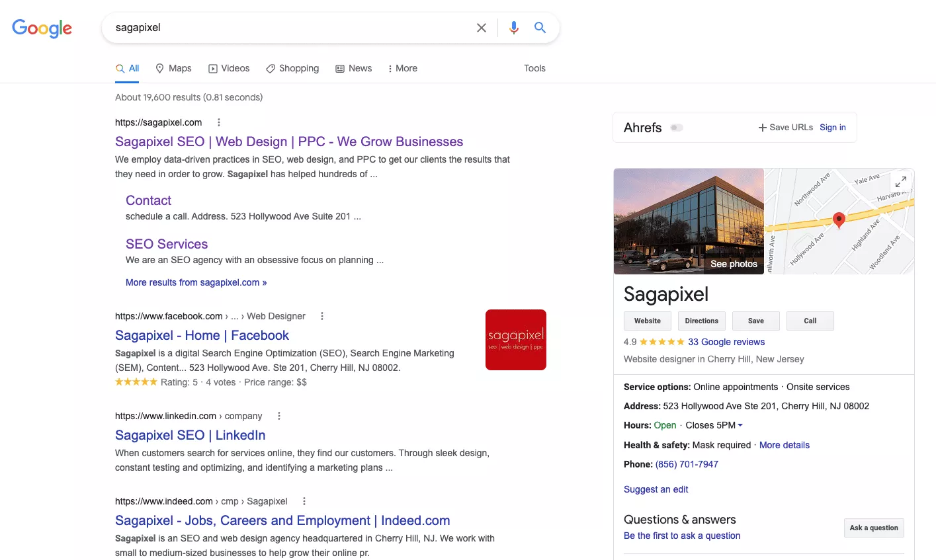The height and width of the screenshot is (560, 936).
Task: Click the magnifying glass search icon
Action: 540,28
